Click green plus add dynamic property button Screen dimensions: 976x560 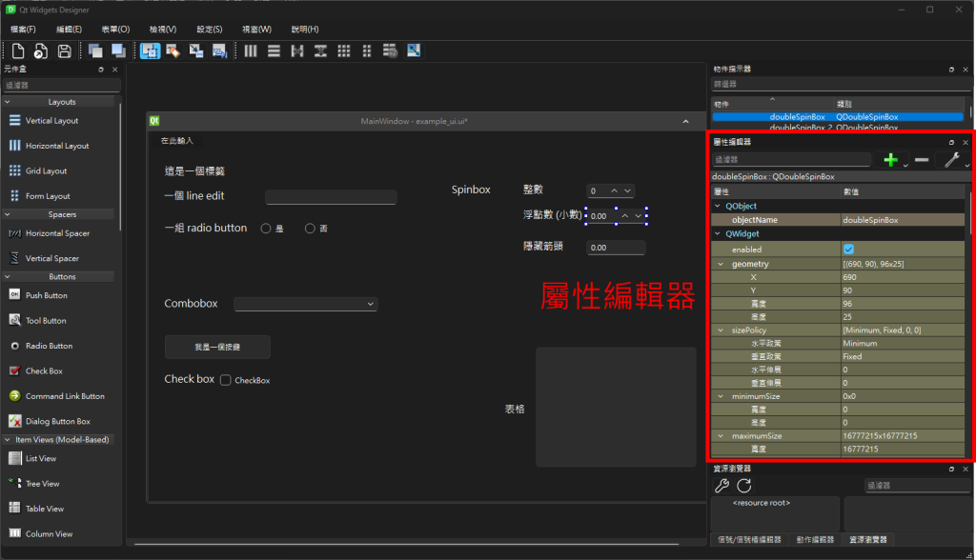pos(891,160)
